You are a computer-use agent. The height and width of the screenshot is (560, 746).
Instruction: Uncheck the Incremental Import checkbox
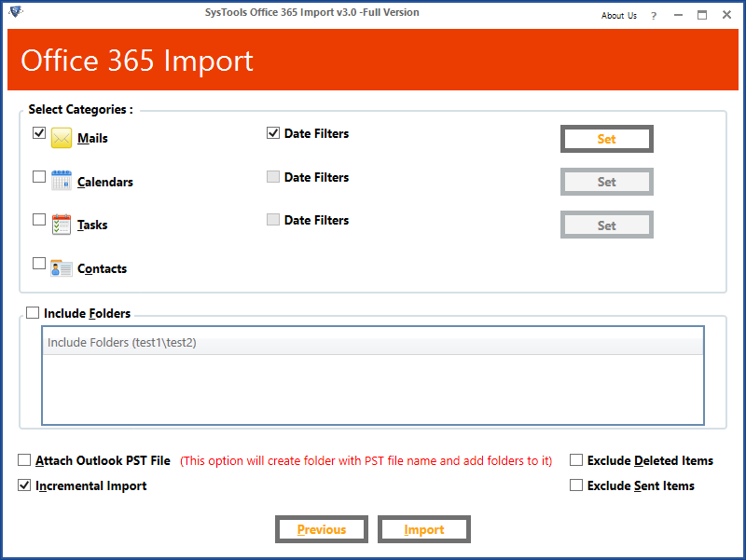pyautogui.click(x=24, y=485)
